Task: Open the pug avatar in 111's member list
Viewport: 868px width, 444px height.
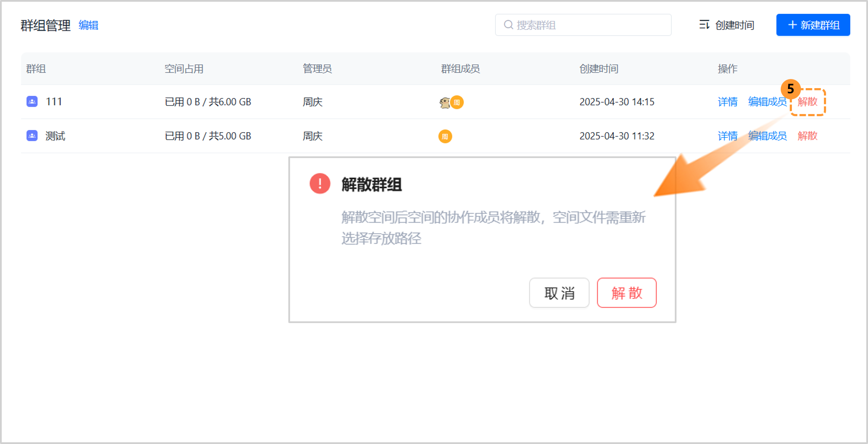Action: click(x=445, y=102)
